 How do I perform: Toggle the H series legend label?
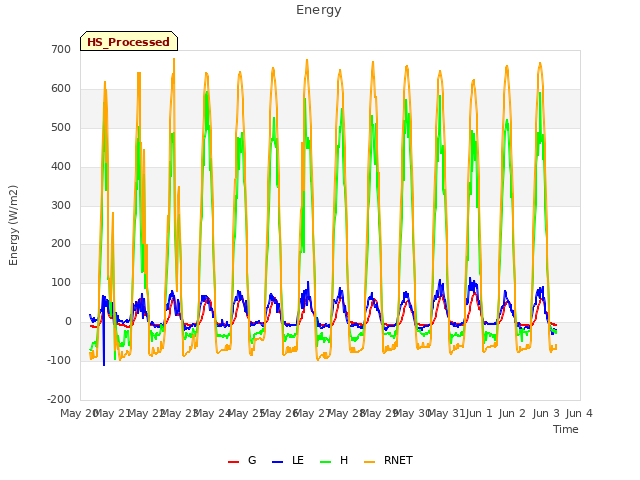pyautogui.click(x=344, y=460)
